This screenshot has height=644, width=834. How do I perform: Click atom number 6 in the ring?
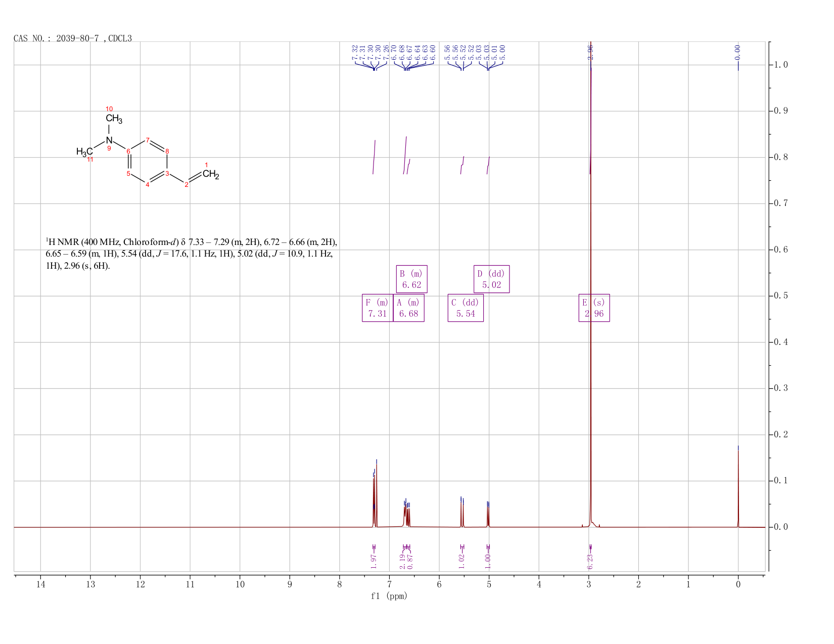pos(128,152)
